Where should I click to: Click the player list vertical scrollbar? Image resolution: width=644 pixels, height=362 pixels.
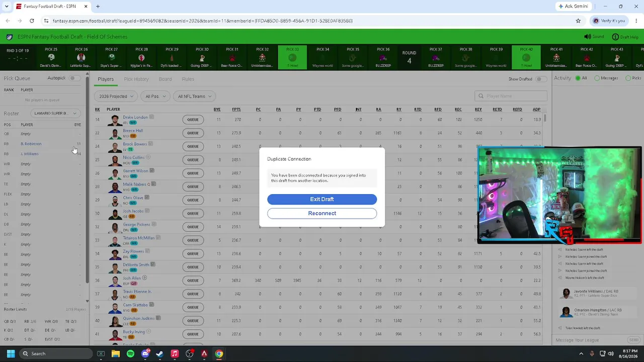(544, 118)
